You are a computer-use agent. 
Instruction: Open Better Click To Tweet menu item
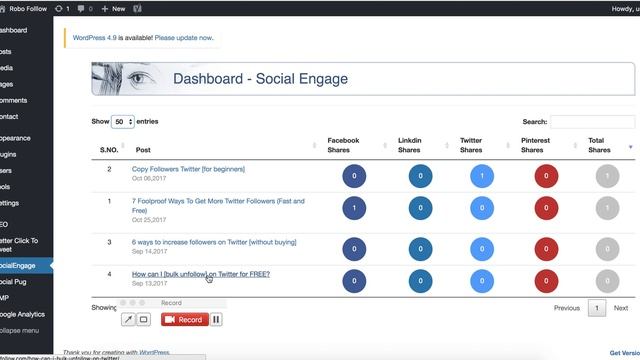19,245
